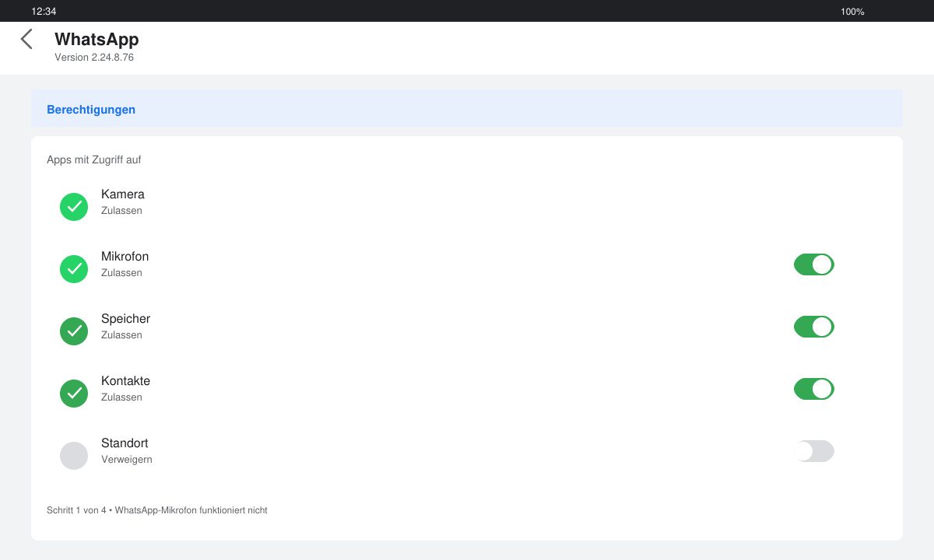Viewport: 934px width, 560px height.
Task: Turn off the Mikrofon toggle
Action: coord(814,264)
